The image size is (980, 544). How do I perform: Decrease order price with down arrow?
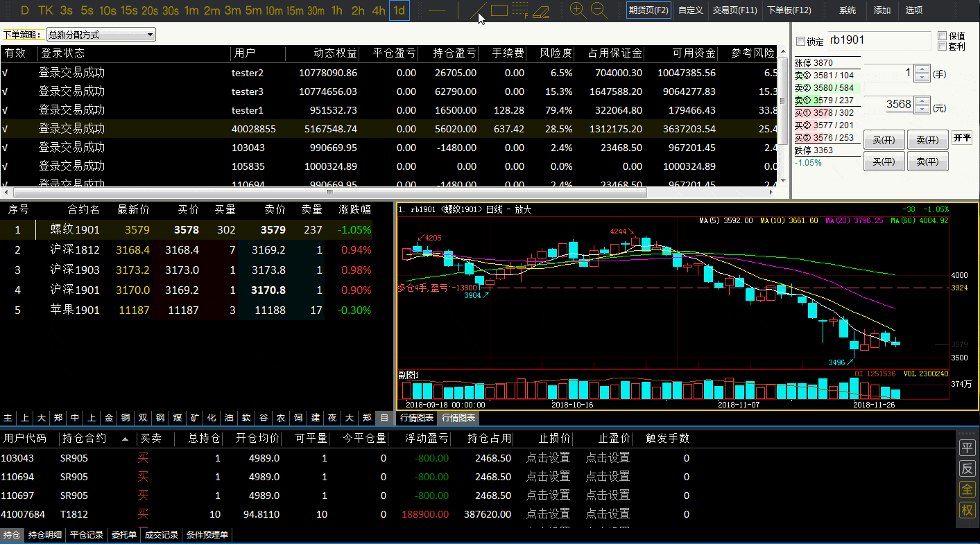pyautogui.click(x=922, y=109)
